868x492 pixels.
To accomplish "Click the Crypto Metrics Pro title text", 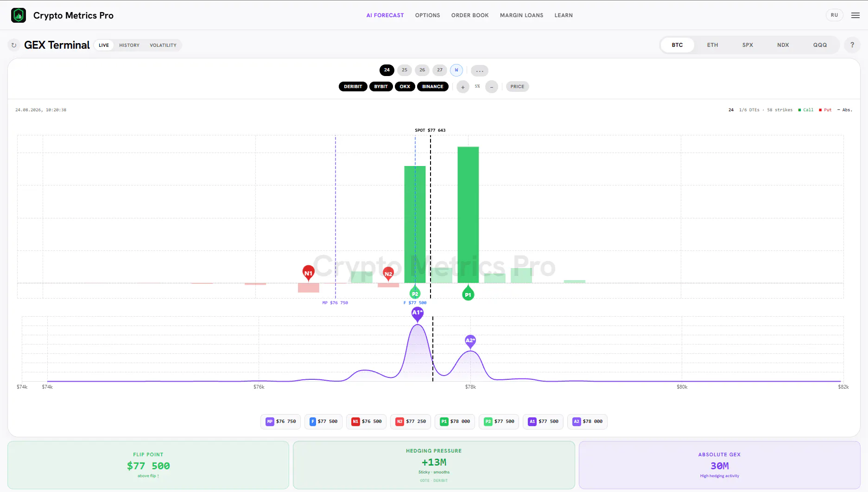I will tap(73, 15).
